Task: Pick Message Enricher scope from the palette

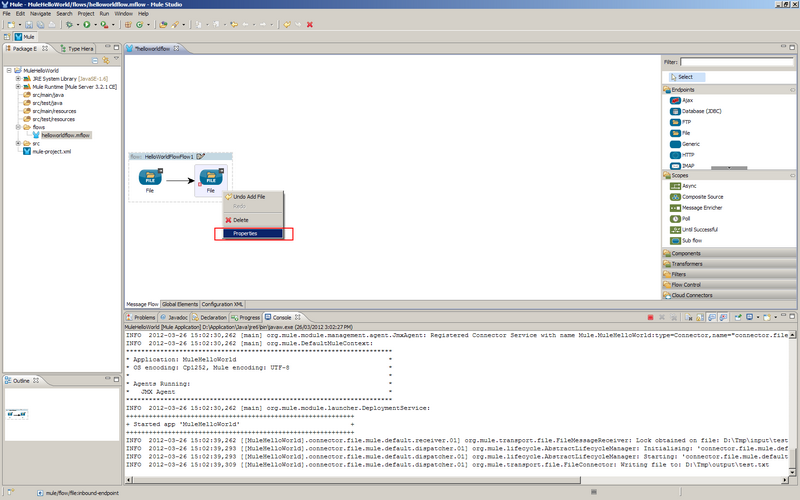Action: (x=696, y=208)
